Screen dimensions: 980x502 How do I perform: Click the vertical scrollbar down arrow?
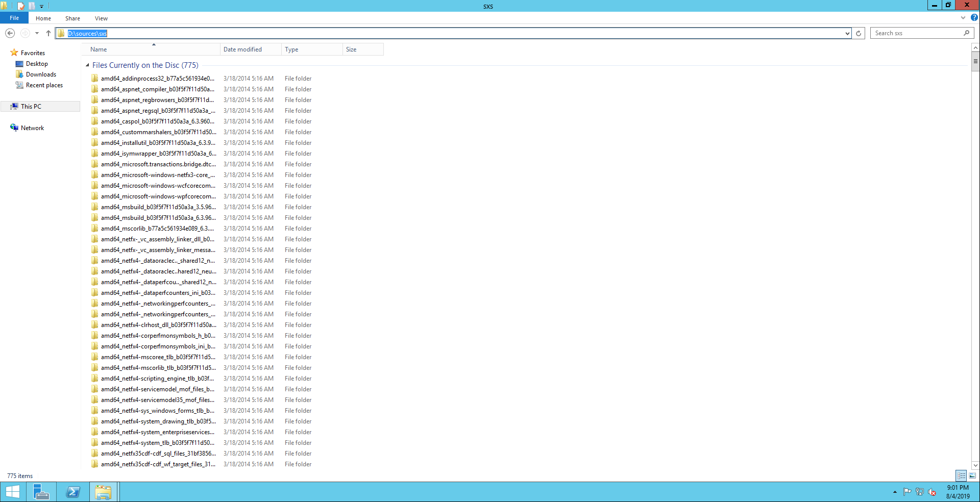tap(975, 465)
